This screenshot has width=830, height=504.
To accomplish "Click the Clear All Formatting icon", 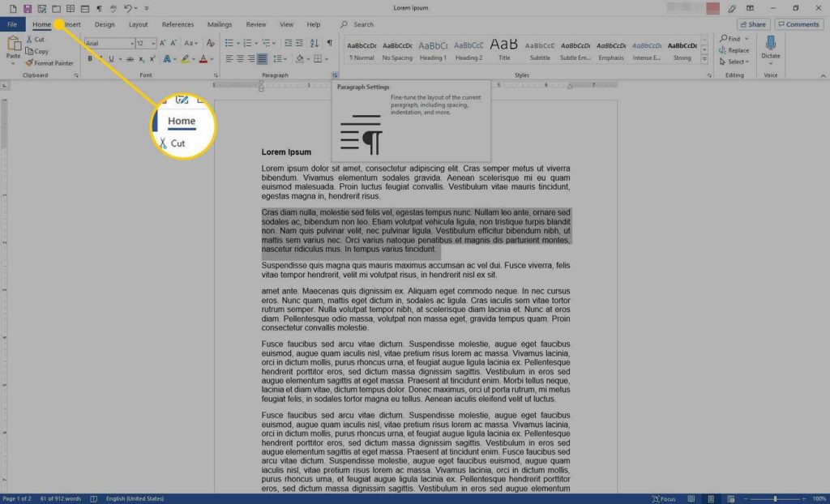I will (x=211, y=43).
